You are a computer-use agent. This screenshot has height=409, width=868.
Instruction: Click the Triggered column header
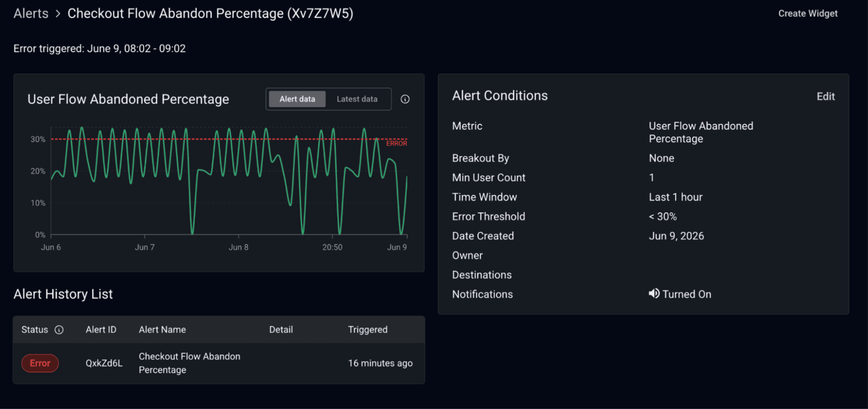click(368, 330)
